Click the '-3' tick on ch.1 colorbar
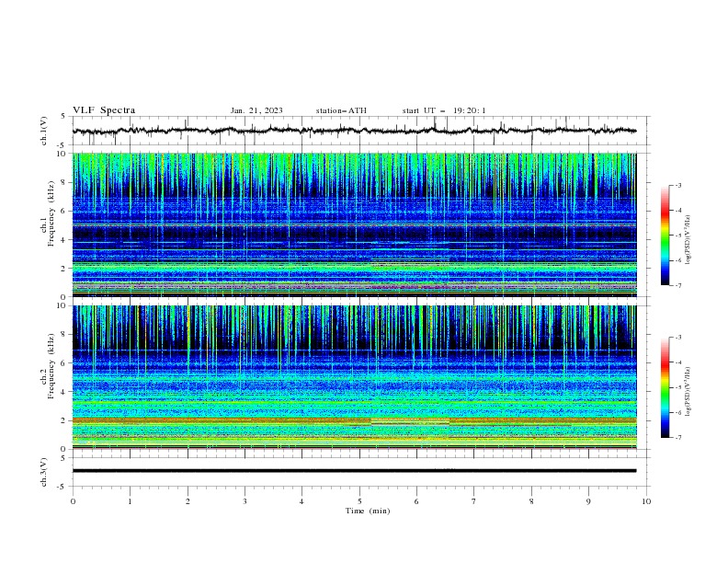728x563 pixels. click(678, 185)
